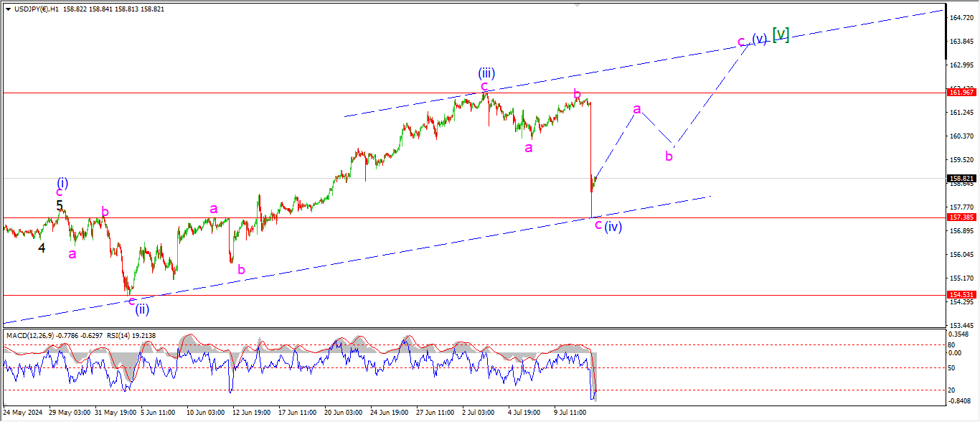Click the chart shift marker on top edge
The image size is (980, 422).
pos(577,5)
